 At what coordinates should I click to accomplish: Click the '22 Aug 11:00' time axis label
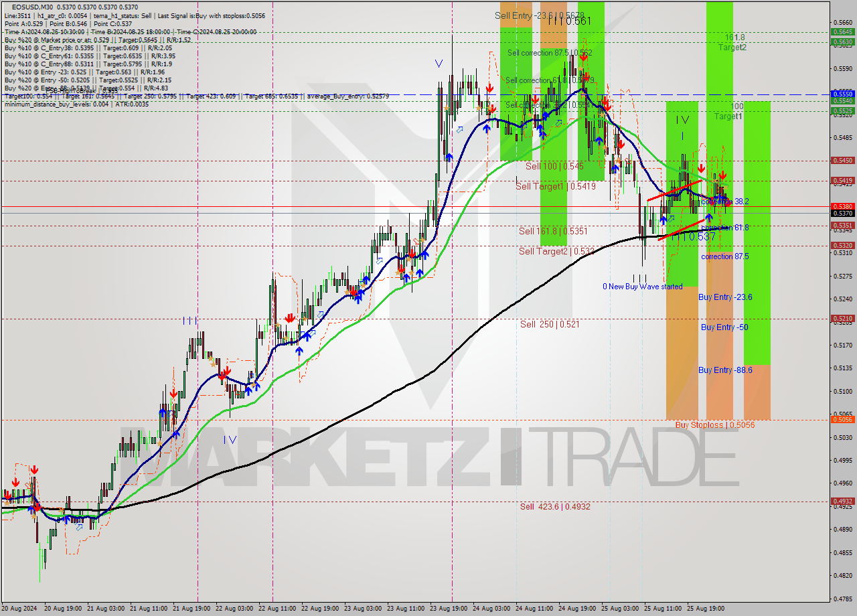(276, 609)
